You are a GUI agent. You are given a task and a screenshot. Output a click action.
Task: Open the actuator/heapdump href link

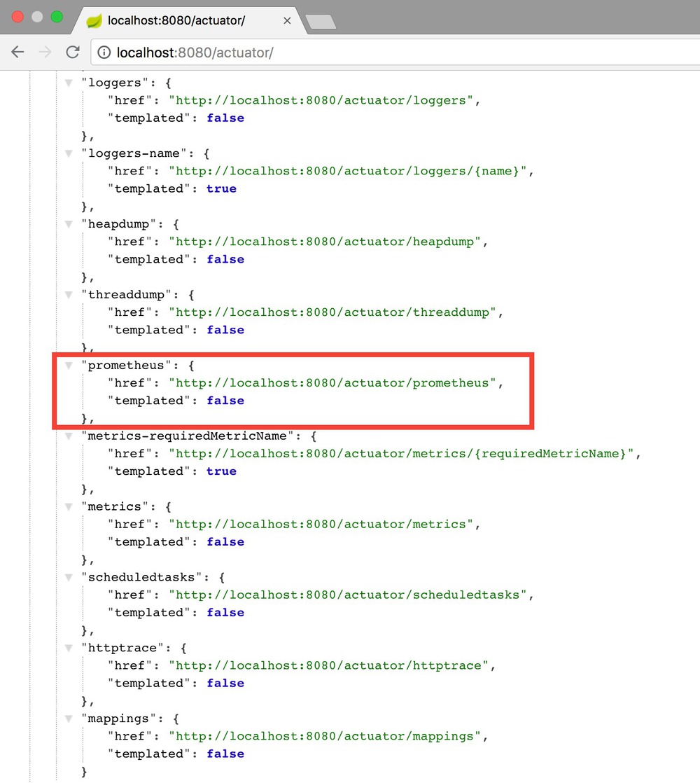tap(325, 242)
